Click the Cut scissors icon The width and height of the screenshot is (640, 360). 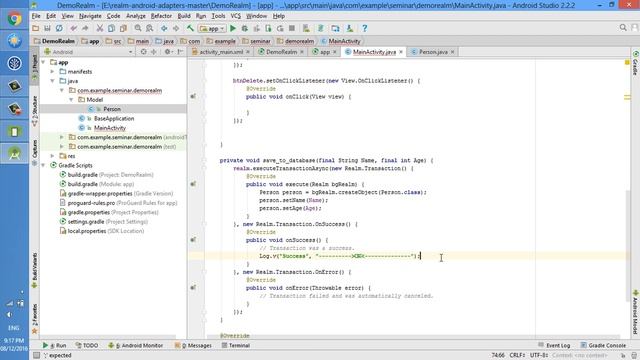(100, 29)
